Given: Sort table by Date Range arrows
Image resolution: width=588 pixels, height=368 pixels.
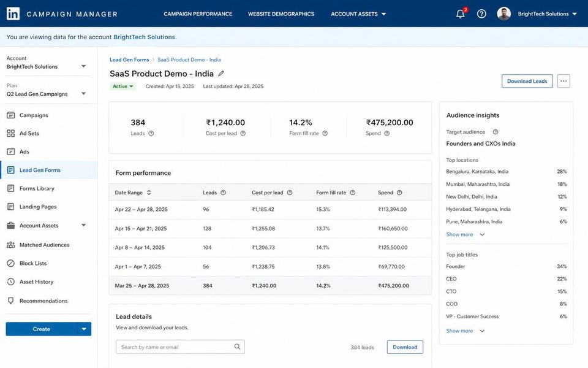Looking at the screenshot, I should (149, 193).
